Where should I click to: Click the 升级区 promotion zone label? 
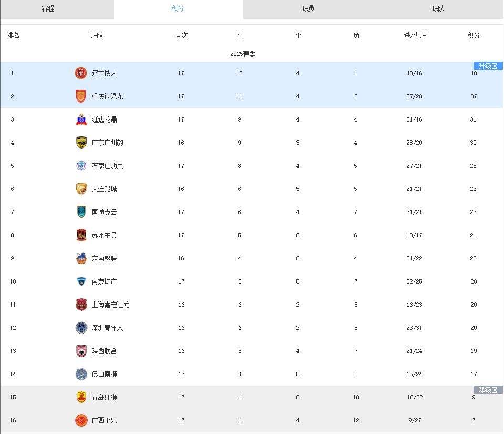pos(488,66)
